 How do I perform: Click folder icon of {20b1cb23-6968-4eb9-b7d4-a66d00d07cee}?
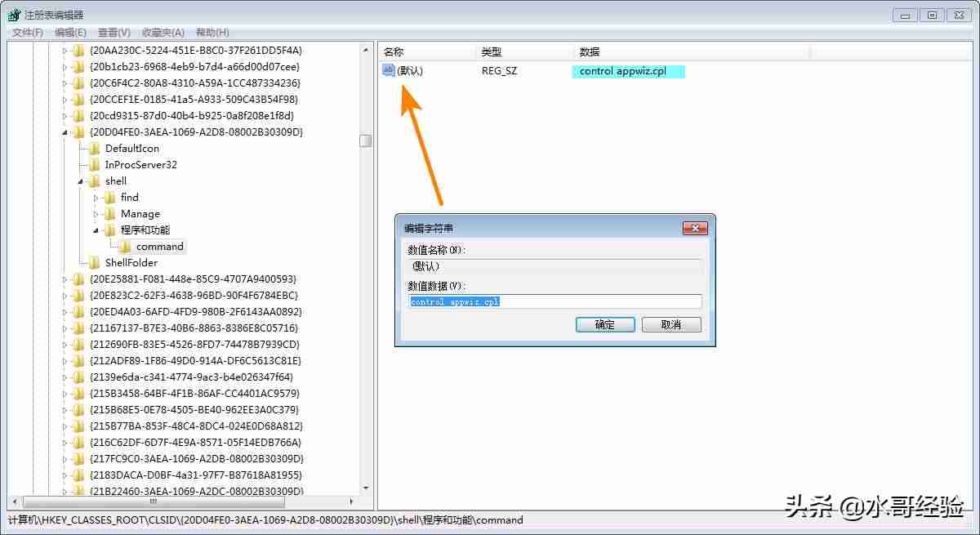click(79, 66)
